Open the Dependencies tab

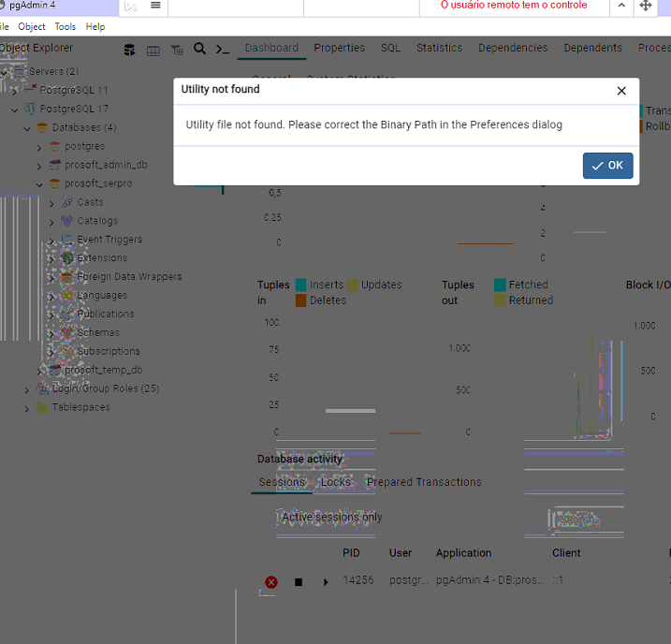513,48
